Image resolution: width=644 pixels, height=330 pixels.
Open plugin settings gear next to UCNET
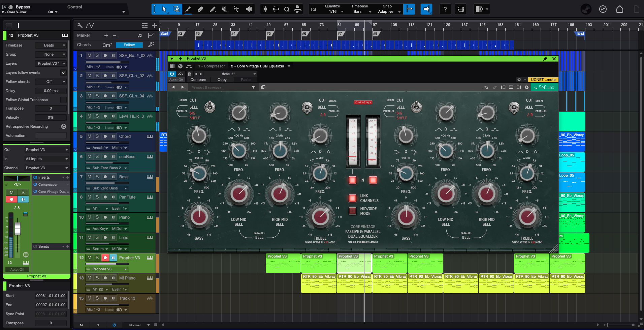(519, 80)
